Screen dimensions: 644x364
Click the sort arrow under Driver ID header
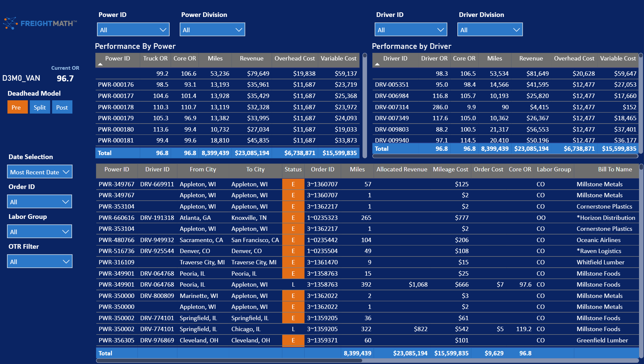(x=377, y=64)
